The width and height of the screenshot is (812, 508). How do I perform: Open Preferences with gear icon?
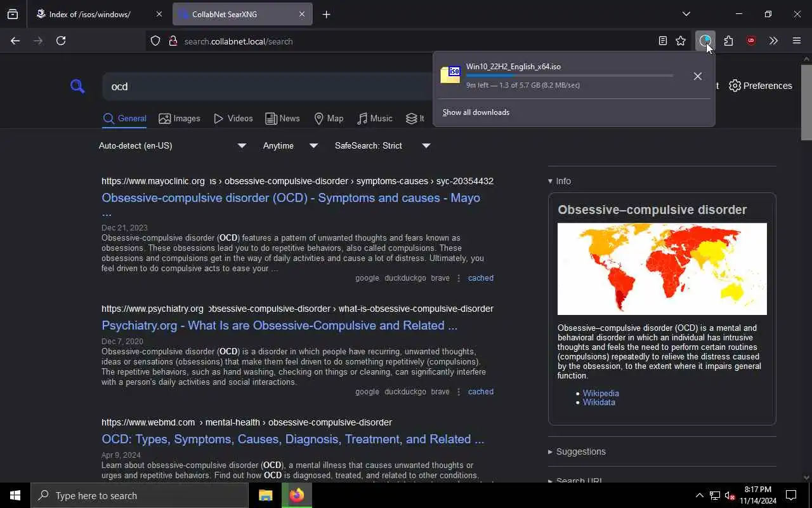pos(760,86)
